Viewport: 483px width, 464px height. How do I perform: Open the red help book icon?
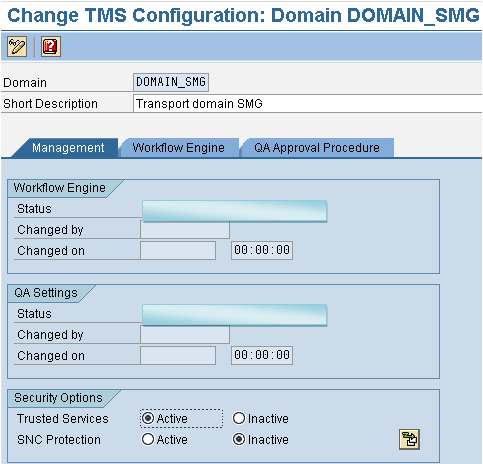click(x=51, y=47)
